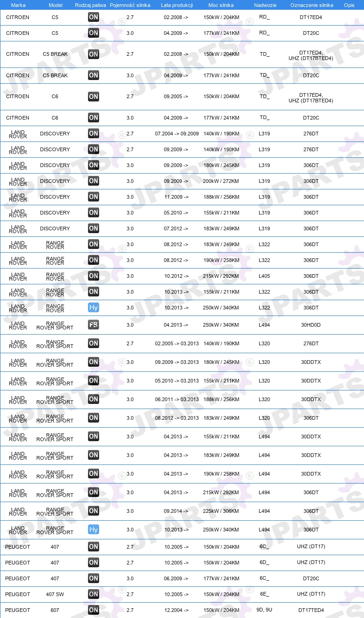Click the Model column header
This screenshot has height=618, width=364.
(x=55, y=5)
